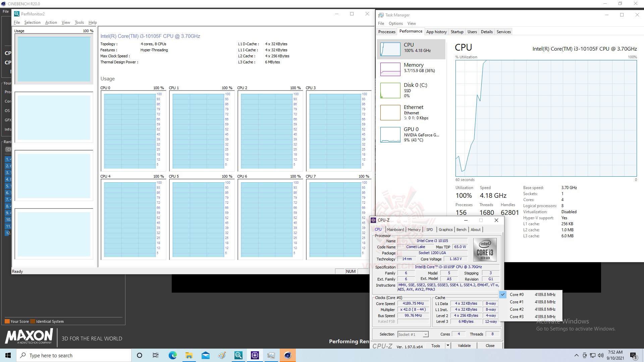Click the Cortana circle icon
The height and width of the screenshot is (362, 644).
(x=140, y=355)
